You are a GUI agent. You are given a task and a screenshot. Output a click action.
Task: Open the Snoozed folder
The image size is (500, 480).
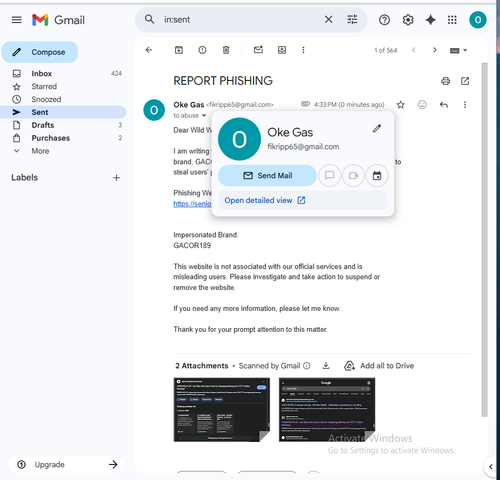click(x=63, y=99)
